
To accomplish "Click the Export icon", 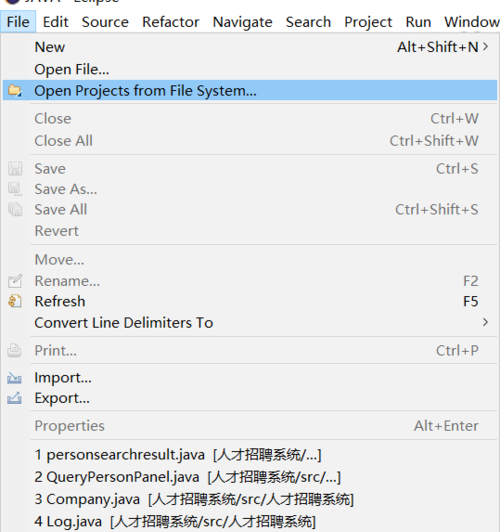I will pyautogui.click(x=15, y=398).
